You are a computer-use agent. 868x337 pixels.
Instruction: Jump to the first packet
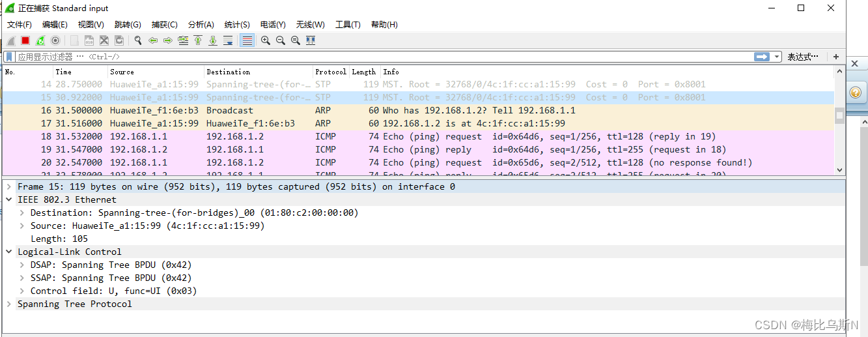tap(198, 40)
